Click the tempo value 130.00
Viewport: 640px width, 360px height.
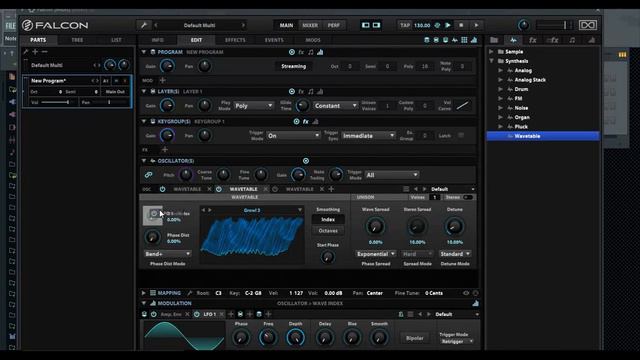[x=422, y=25]
